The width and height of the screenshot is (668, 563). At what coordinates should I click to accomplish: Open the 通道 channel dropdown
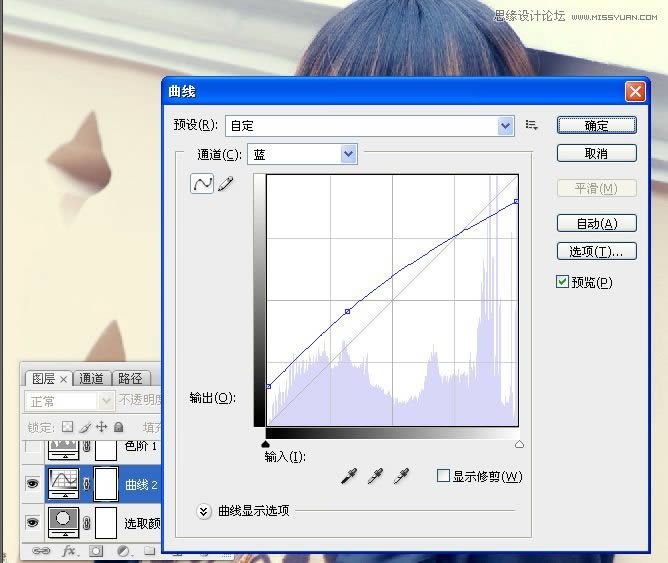pyautogui.click(x=348, y=154)
